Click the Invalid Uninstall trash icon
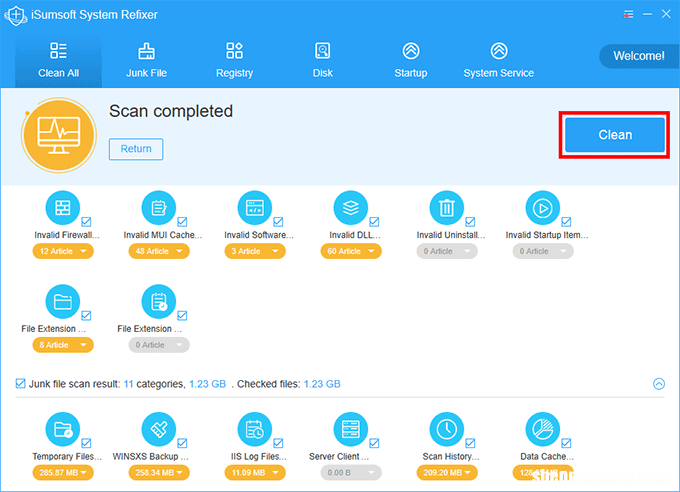The image size is (680, 492). point(447,208)
